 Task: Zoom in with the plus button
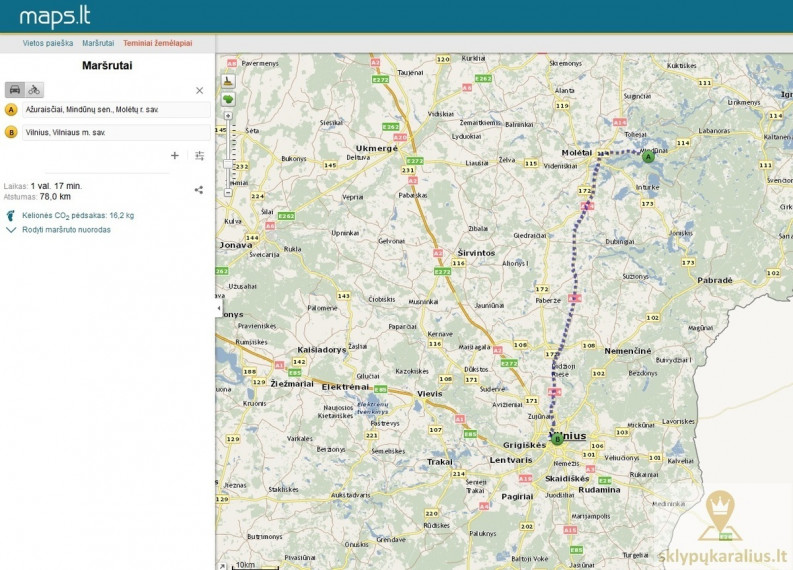point(228,116)
